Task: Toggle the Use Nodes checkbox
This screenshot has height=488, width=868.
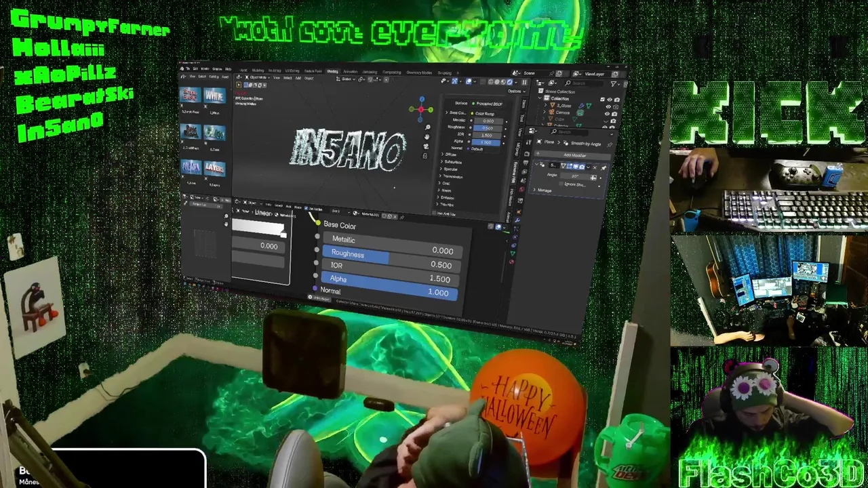Action: (306, 208)
